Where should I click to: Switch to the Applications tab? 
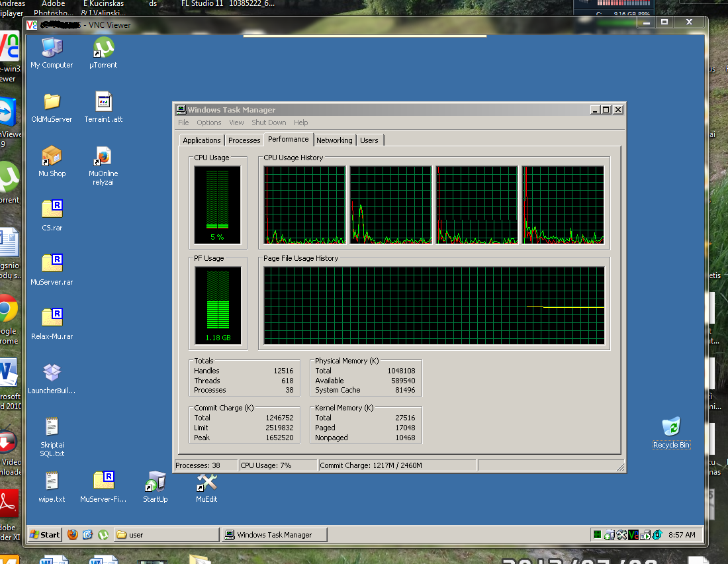(x=201, y=140)
